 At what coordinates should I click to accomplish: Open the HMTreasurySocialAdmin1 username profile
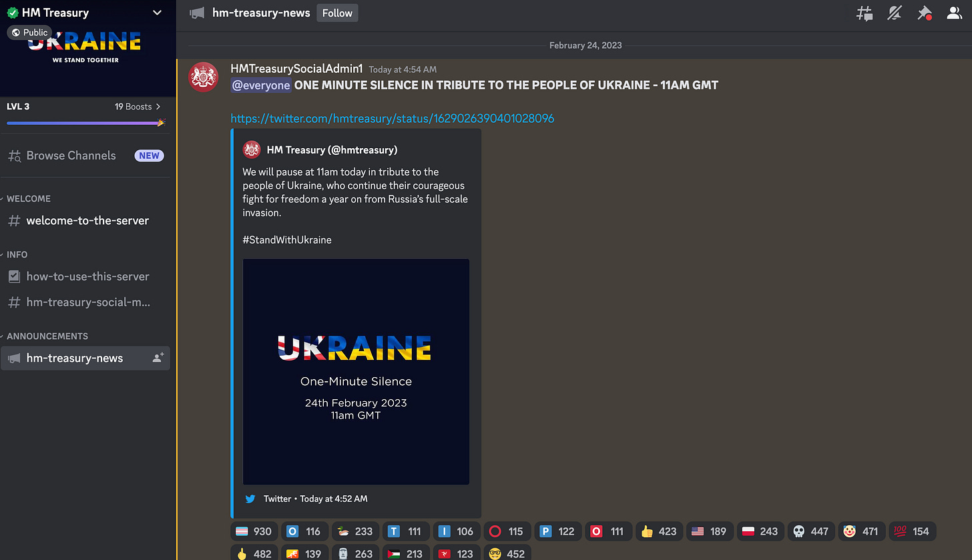tap(296, 69)
